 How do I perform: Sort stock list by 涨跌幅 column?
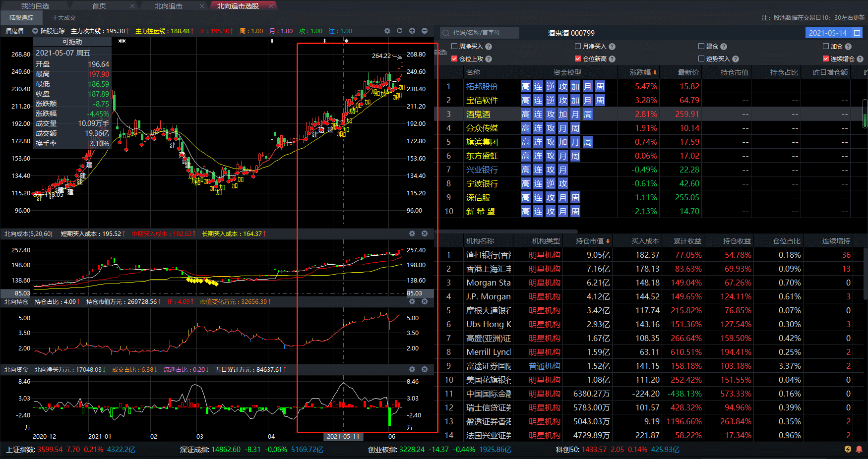[x=643, y=72]
